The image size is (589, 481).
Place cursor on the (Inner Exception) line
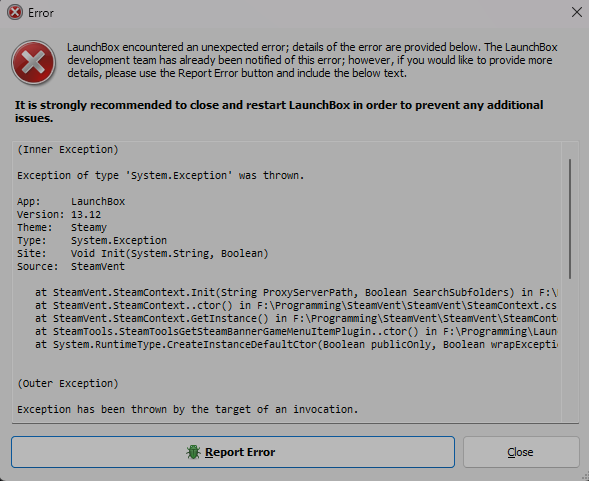(68, 150)
